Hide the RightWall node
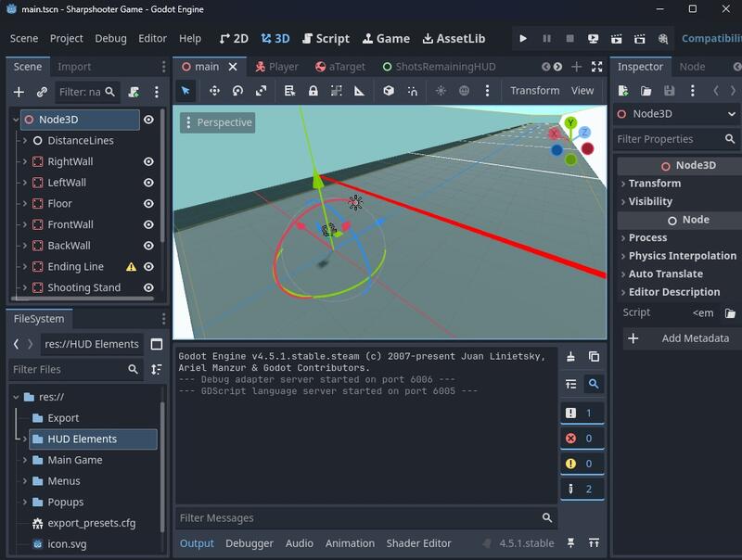 click(148, 161)
